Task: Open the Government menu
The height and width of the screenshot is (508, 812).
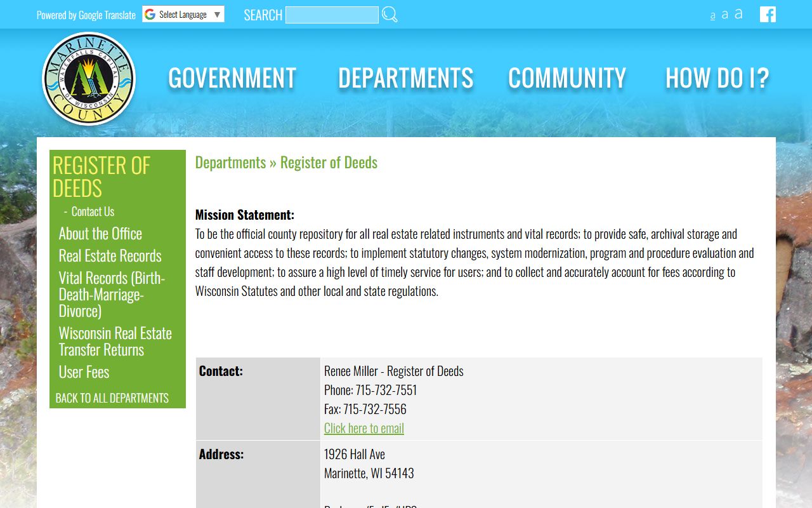Action: pyautogui.click(x=232, y=78)
